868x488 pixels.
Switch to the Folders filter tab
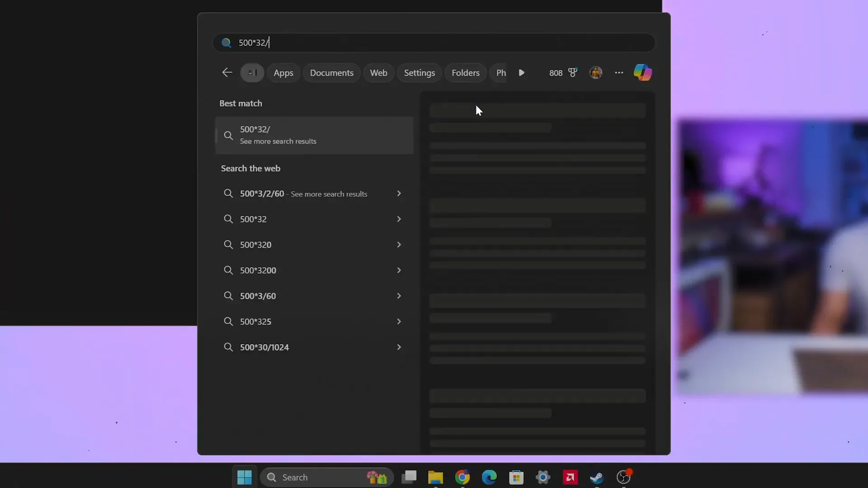coord(466,73)
